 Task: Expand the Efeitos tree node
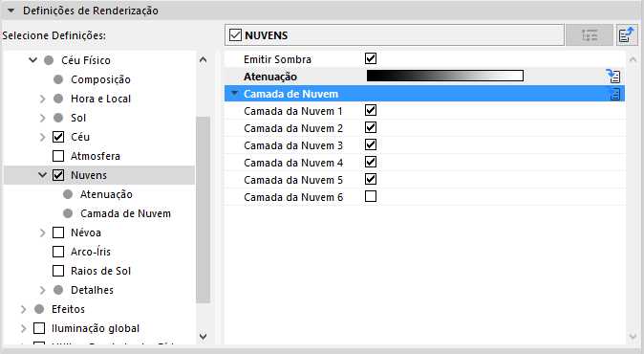pos(24,309)
